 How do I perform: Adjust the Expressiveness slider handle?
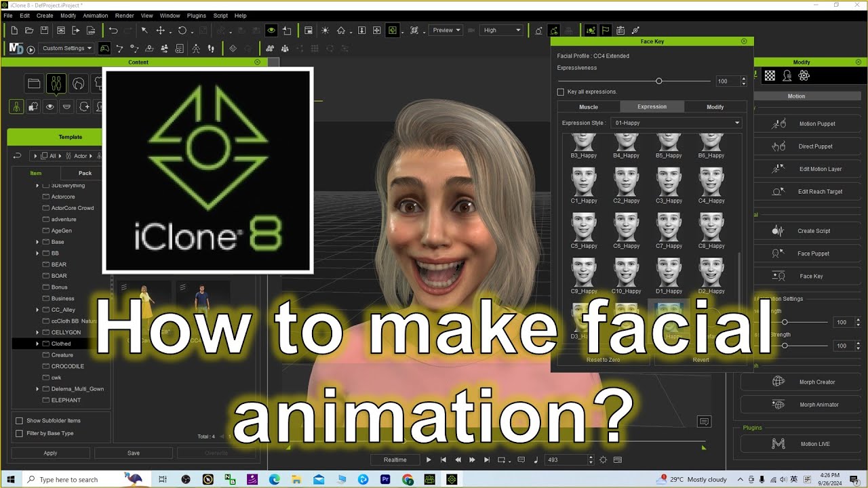(x=658, y=81)
